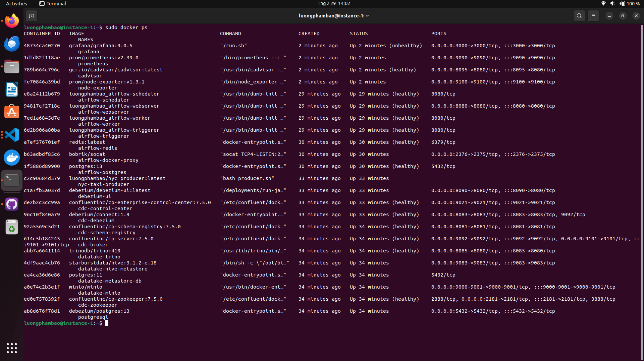Click minio/minio image name
Viewport: 644px width, 361px height.
(86, 287)
